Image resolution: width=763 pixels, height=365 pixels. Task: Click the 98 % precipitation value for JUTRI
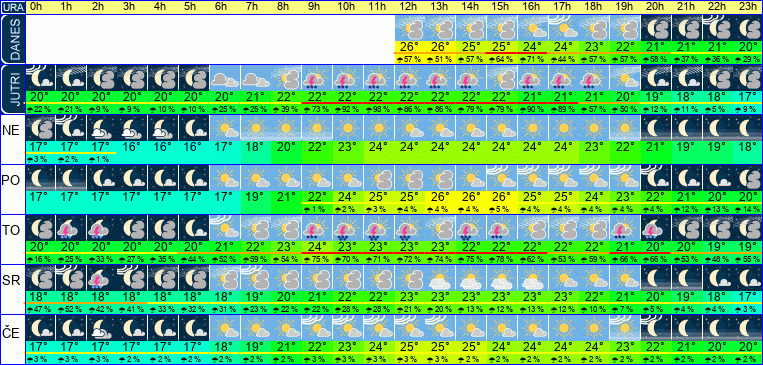379,110
